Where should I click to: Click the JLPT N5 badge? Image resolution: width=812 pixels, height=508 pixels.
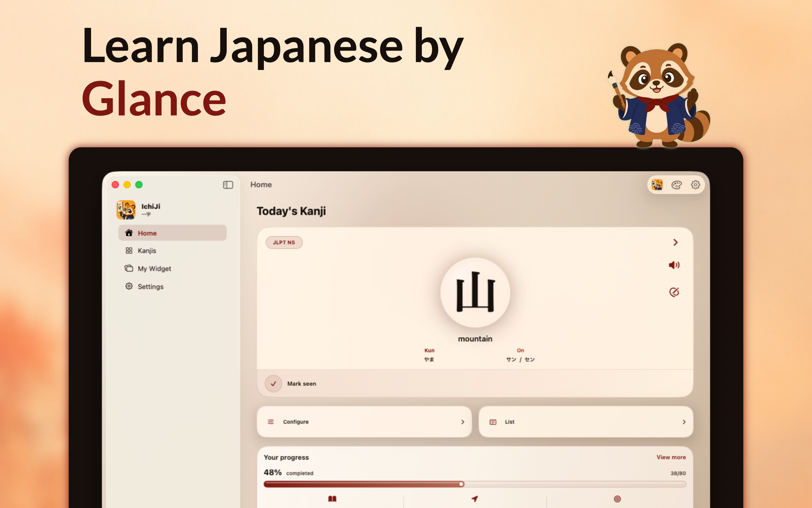tap(284, 242)
